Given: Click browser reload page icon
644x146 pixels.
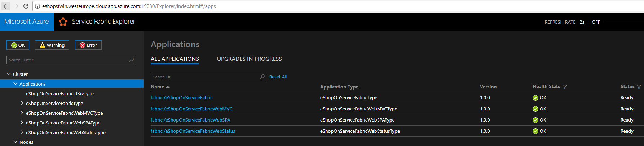Looking at the screenshot, I should [x=26, y=6].
